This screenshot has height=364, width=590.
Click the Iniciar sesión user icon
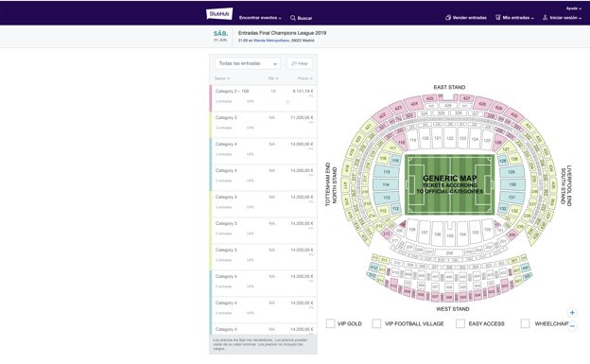pos(545,17)
